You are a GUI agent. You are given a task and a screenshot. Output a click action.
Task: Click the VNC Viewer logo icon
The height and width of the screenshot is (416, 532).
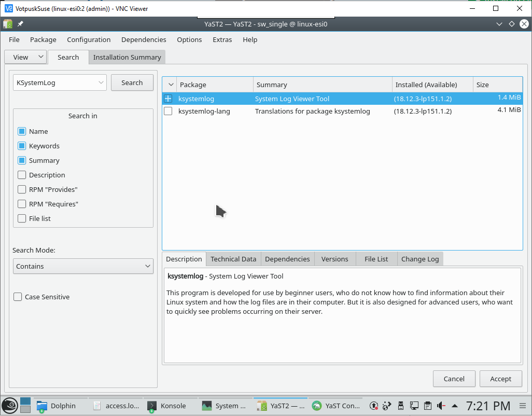tap(8, 8)
